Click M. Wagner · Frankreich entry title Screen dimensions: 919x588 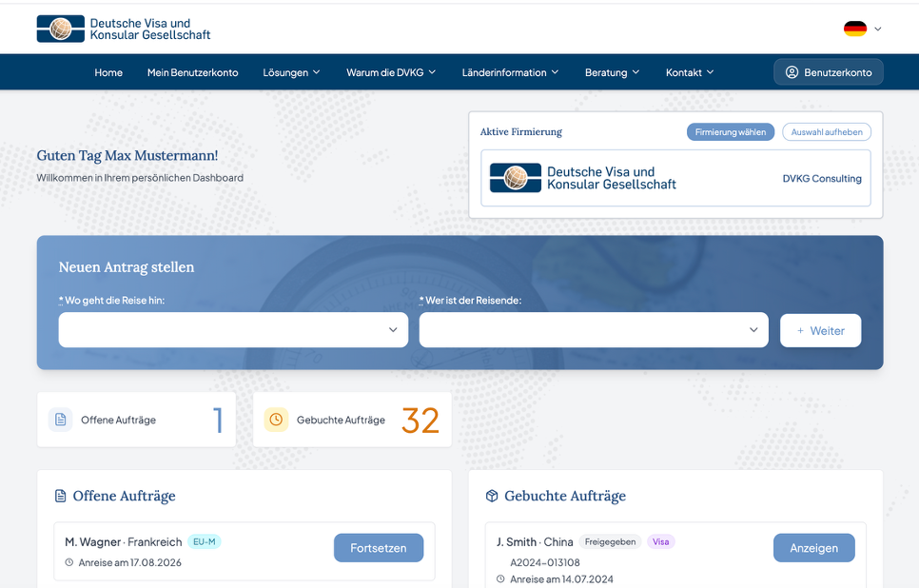click(123, 541)
